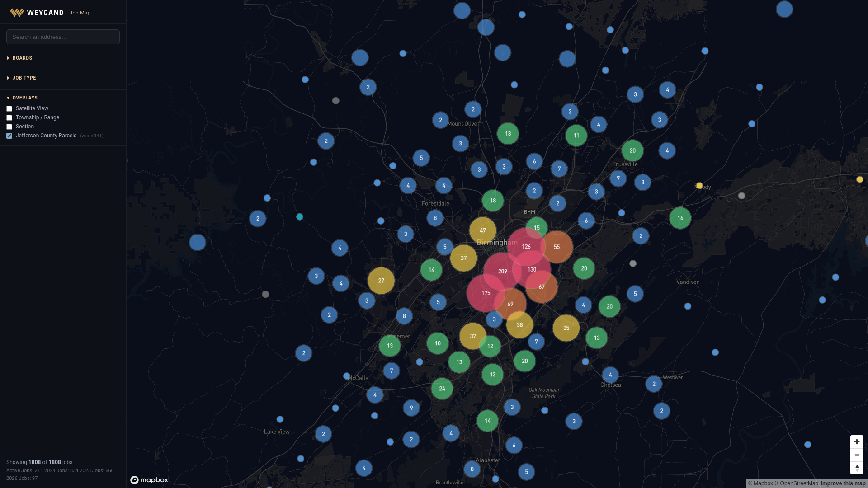Click the Weygand logo icon
The height and width of the screenshot is (488, 868).
17,13
